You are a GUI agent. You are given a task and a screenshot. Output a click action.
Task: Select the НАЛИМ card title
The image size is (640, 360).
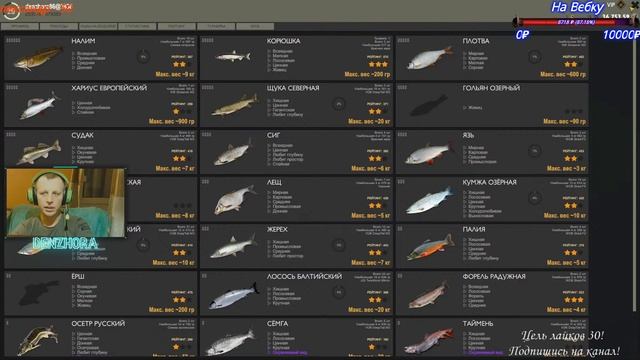click(83, 41)
